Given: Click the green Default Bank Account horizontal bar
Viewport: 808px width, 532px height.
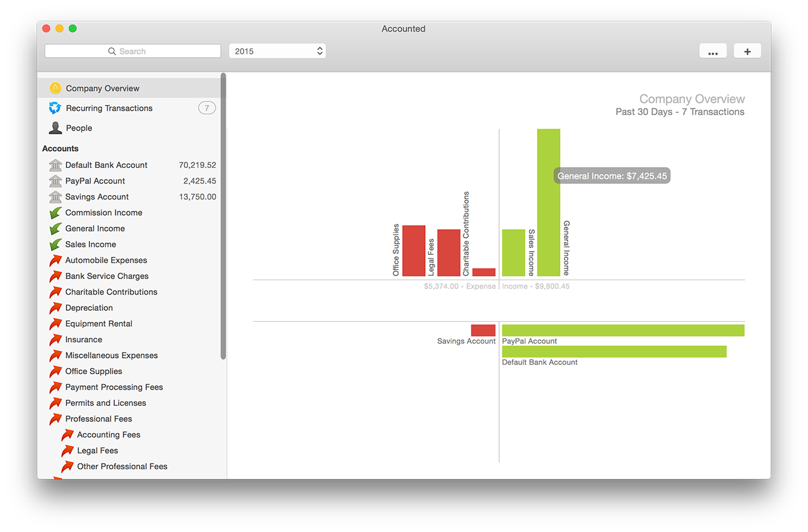Looking at the screenshot, I should pos(614,351).
